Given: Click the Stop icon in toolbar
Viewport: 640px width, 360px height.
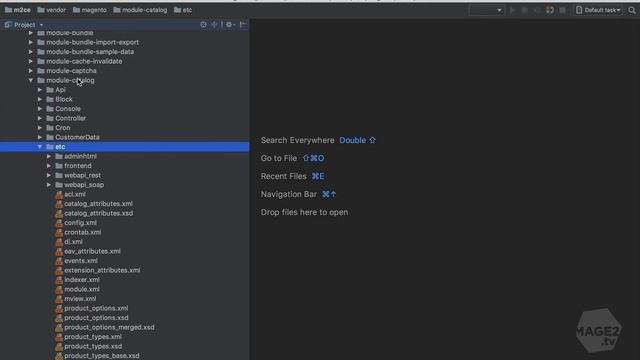Looking at the screenshot, I should pyautogui.click(x=562, y=10).
